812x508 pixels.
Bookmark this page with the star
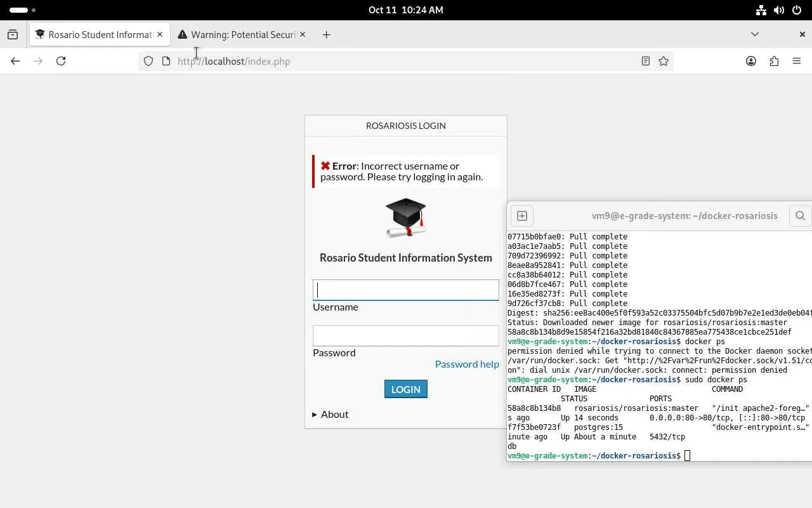coord(664,61)
